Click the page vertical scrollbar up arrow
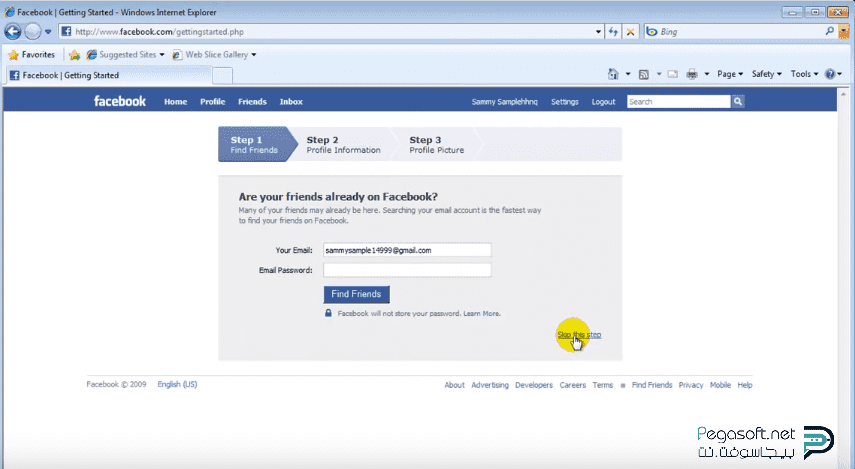Viewport: 855px width, 469px height. click(844, 94)
